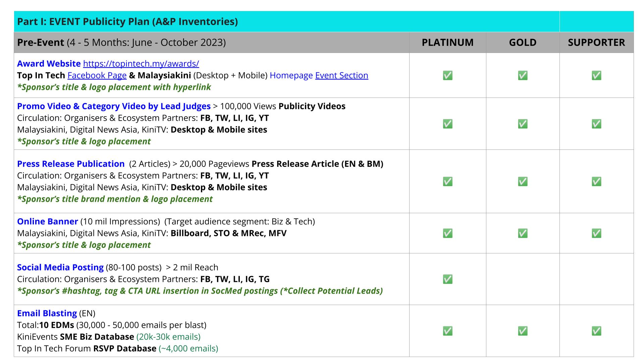Click Supporter checkmark in Award Website row
The height and width of the screenshot is (362, 644).
tap(596, 75)
